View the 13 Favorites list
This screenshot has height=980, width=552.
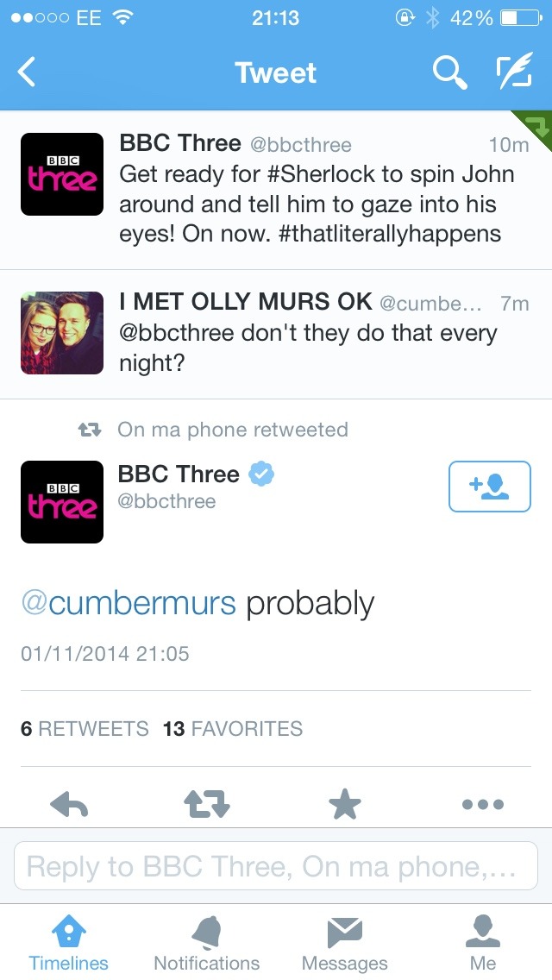point(233,729)
